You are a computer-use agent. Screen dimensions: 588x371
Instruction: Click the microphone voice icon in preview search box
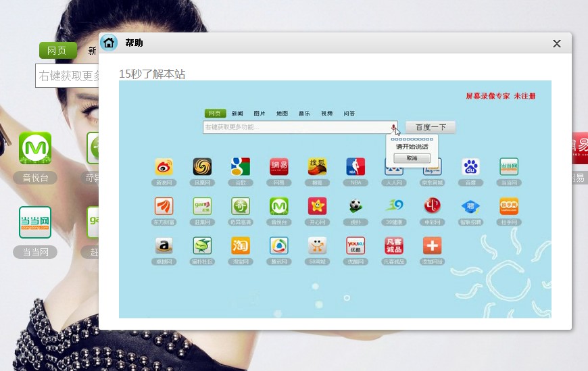pyautogui.click(x=393, y=128)
